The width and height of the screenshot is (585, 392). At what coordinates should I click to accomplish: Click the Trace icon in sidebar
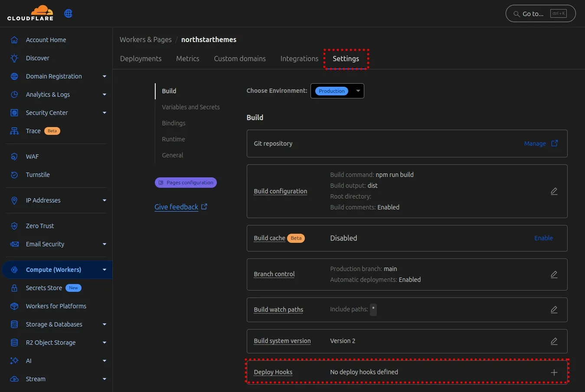(x=14, y=131)
